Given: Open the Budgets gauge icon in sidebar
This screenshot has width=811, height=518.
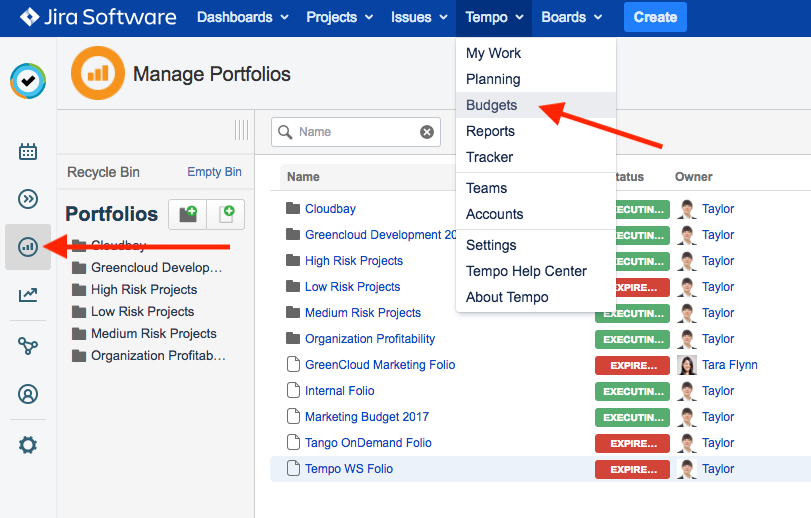Looking at the screenshot, I should (x=28, y=247).
